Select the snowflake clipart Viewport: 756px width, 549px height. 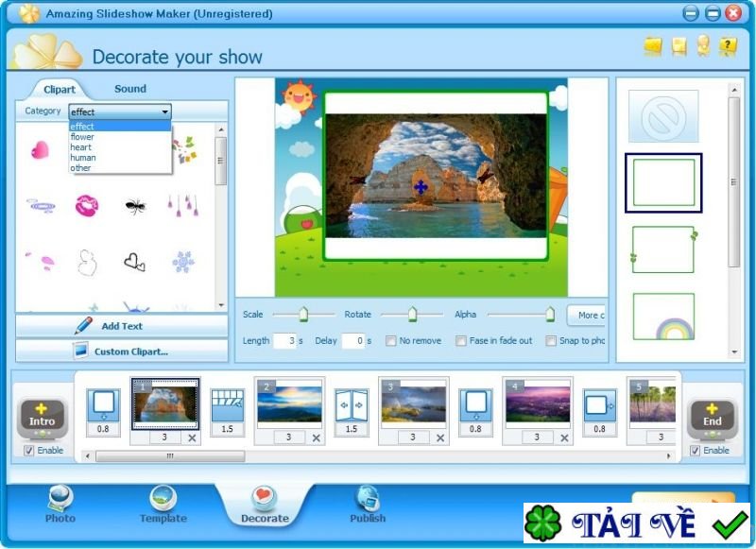pos(181,262)
